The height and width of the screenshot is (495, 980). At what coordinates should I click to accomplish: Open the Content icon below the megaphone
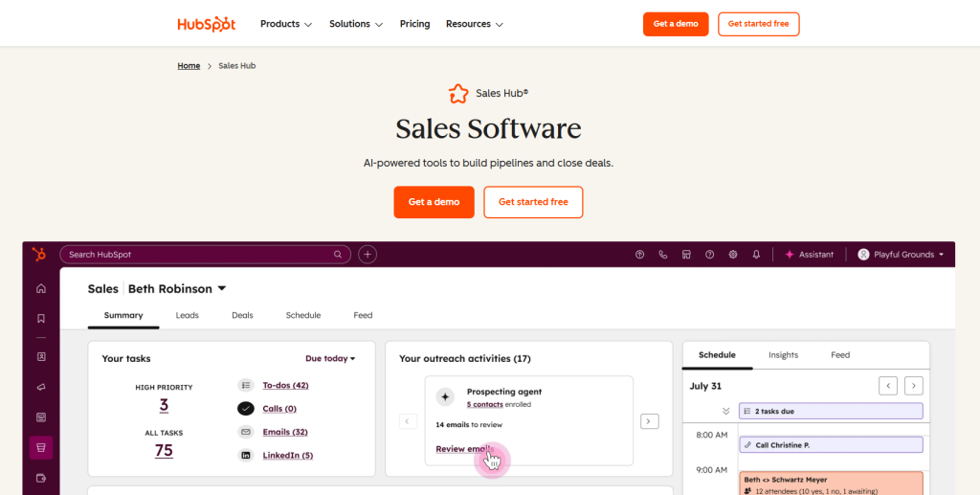41,417
